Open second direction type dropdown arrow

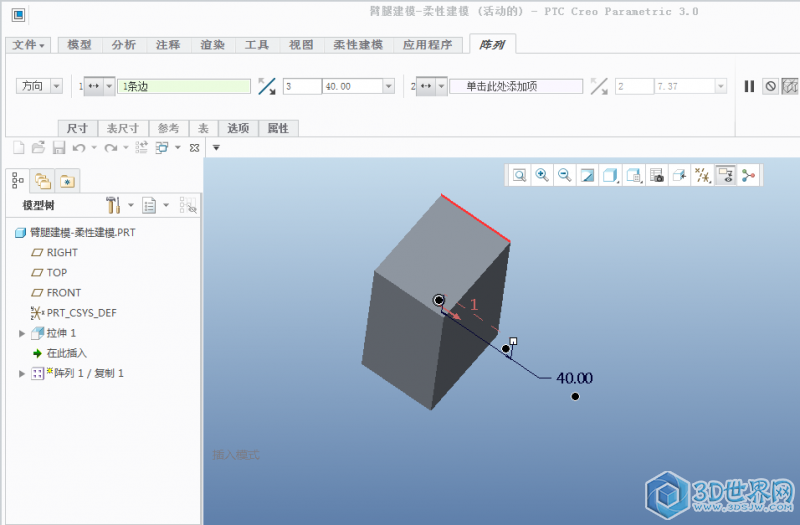(441, 86)
